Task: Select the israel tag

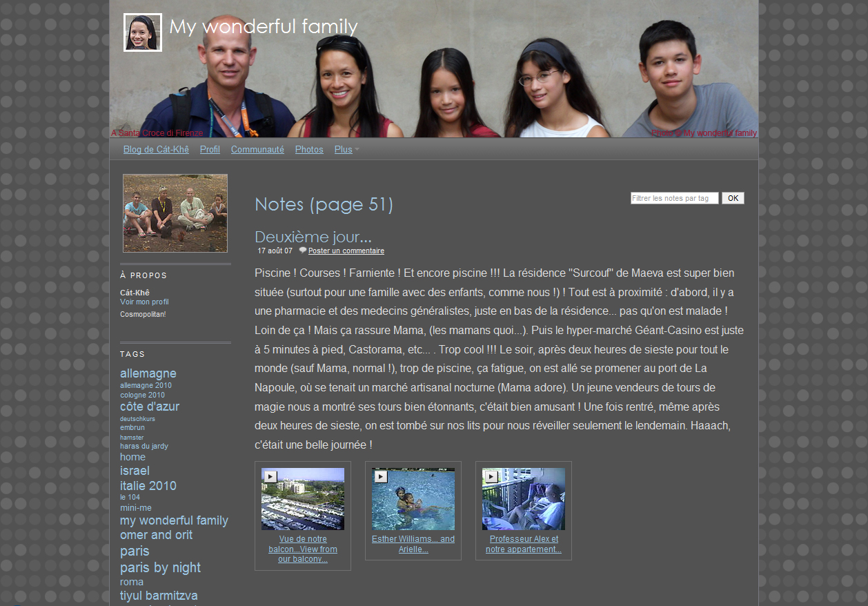Action: [135, 471]
